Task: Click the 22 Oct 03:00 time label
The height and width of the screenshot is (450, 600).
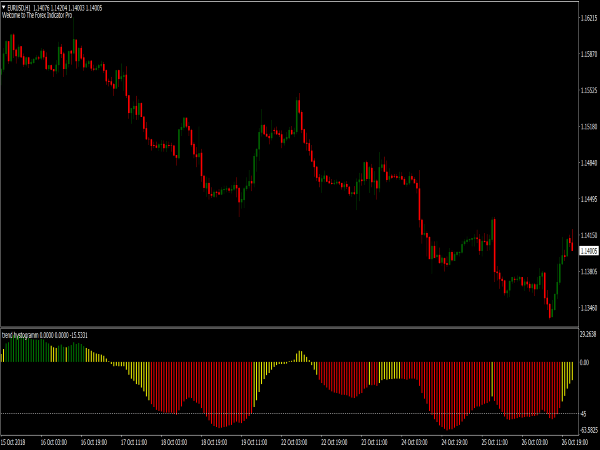Action: pyautogui.click(x=294, y=442)
